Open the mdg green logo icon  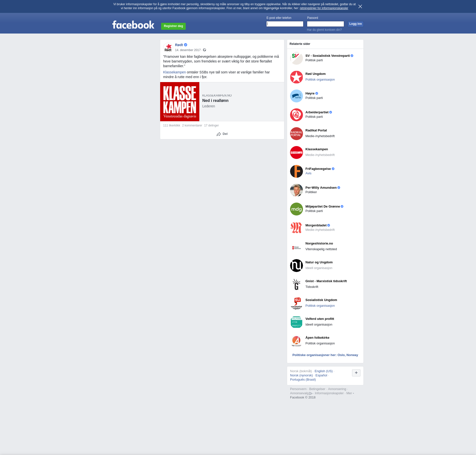coord(297,209)
